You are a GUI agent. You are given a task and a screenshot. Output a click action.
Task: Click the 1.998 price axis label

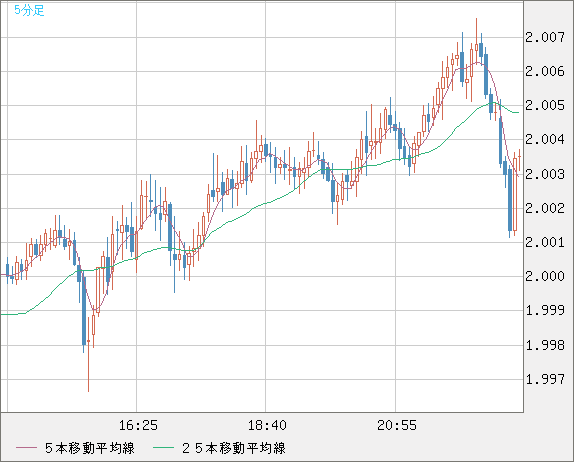click(x=545, y=345)
